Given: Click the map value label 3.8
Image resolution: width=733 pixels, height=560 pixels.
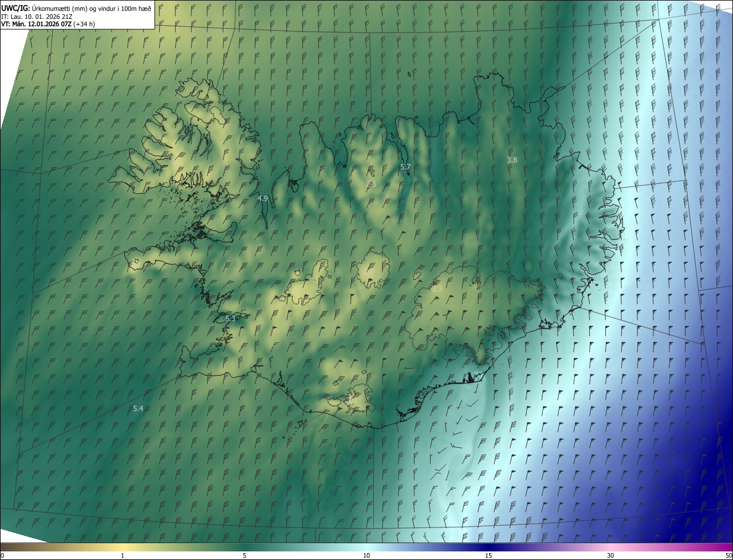Looking at the screenshot, I should tap(512, 160).
